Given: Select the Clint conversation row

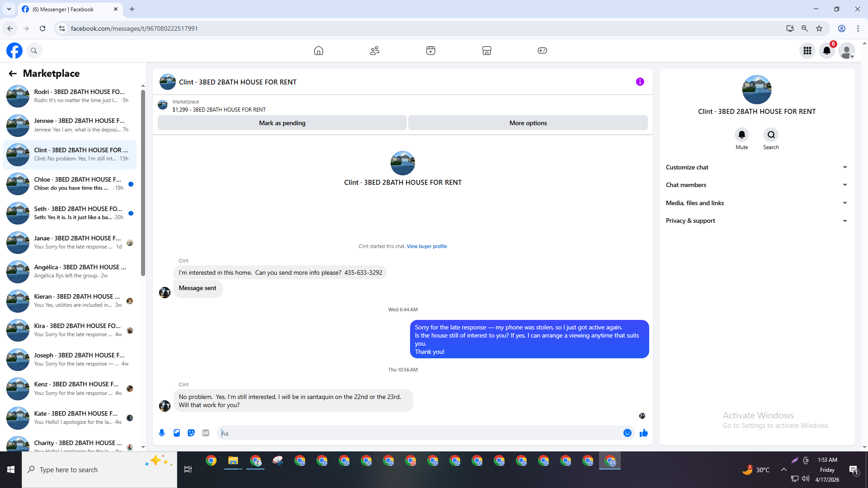Looking at the screenshot, I should click(x=70, y=155).
